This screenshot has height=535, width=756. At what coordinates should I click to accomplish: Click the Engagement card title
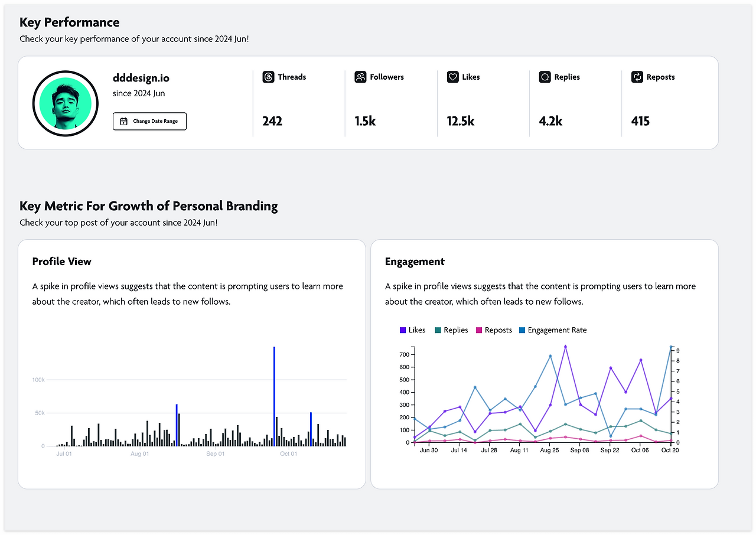(x=415, y=262)
